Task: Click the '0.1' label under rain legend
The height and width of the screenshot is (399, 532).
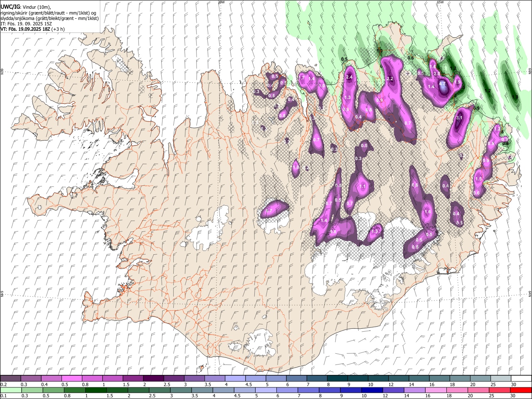Action: tap(3, 396)
